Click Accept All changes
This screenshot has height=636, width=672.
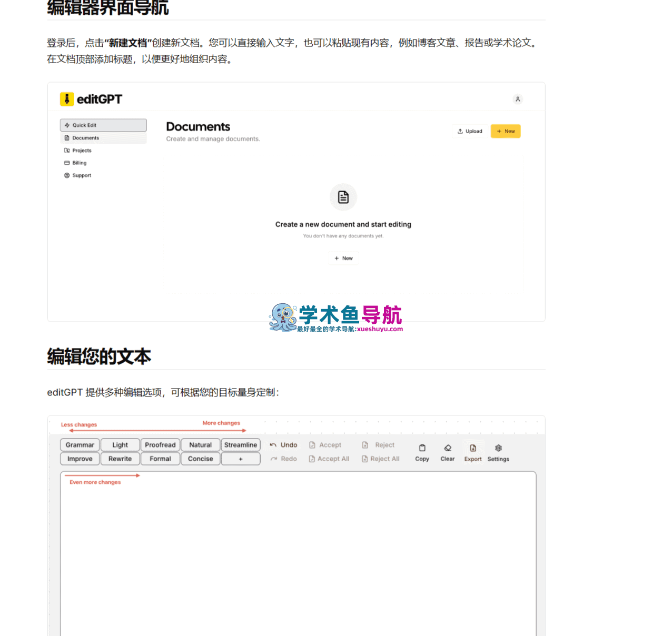[329, 459]
